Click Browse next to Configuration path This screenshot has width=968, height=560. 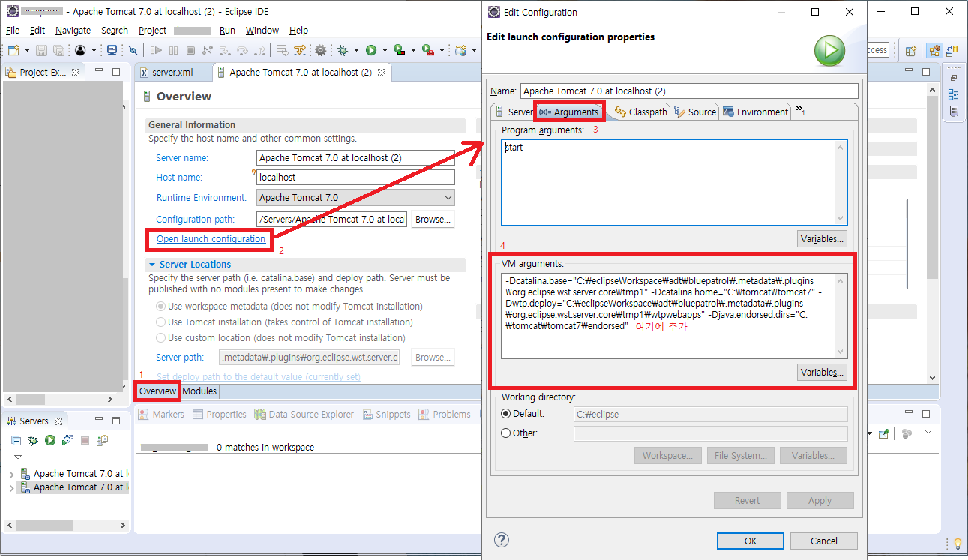tap(433, 220)
